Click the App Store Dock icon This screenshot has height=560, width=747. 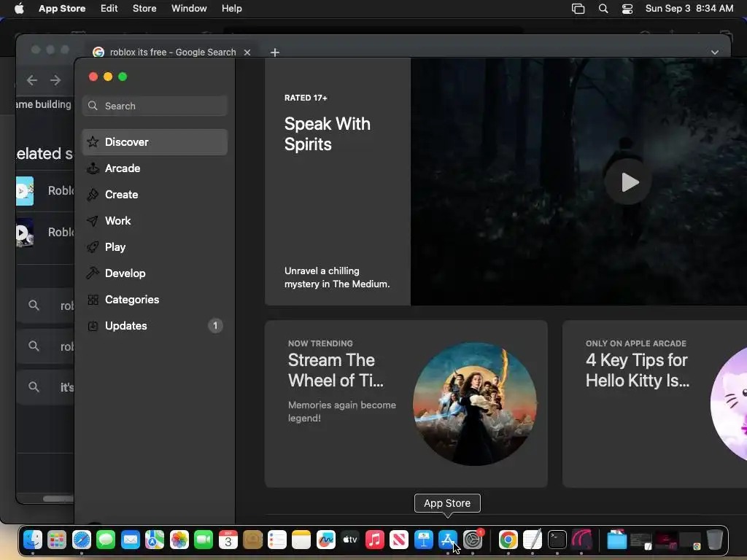tap(448, 540)
